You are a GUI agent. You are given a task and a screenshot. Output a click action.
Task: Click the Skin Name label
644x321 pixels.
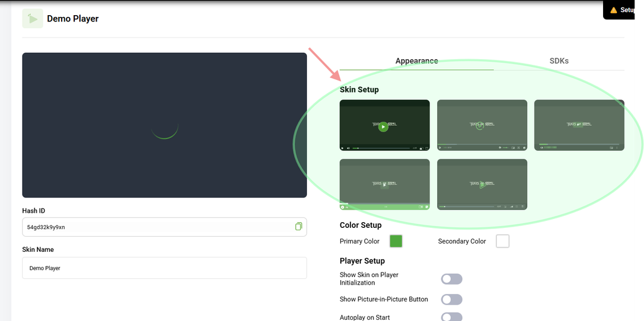(x=38, y=249)
